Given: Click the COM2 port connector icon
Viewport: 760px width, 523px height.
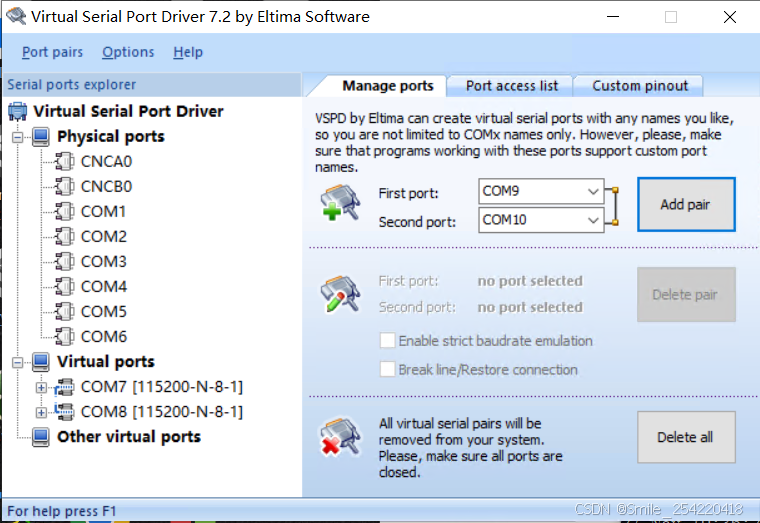Looking at the screenshot, I should (x=64, y=237).
